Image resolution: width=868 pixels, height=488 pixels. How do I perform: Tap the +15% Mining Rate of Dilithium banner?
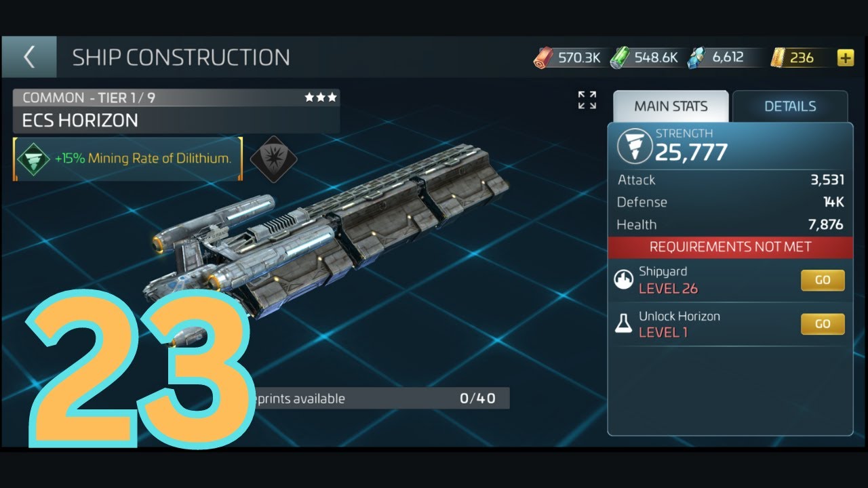tap(127, 159)
